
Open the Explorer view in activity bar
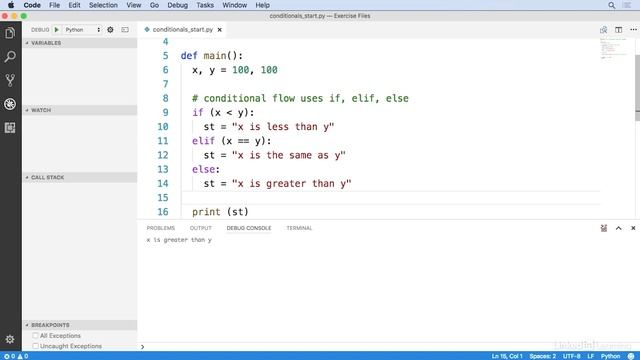coord(10,33)
